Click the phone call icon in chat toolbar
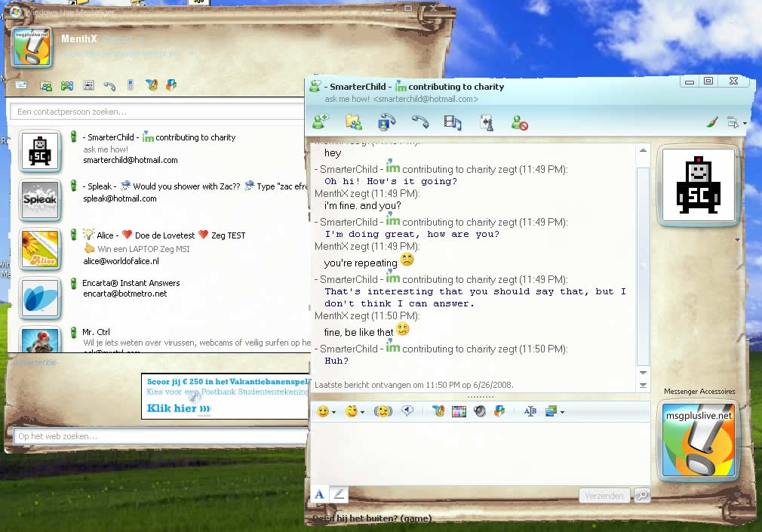 pyautogui.click(x=420, y=121)
